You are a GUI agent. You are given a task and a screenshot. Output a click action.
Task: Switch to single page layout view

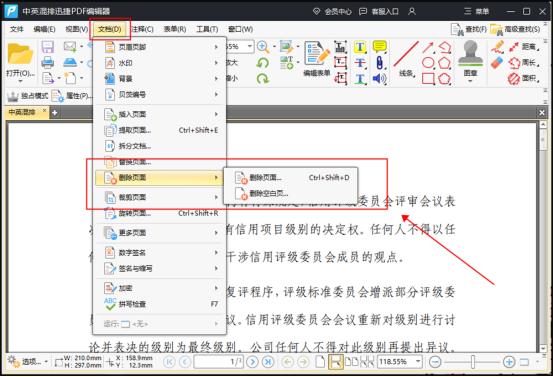[320, 362]
